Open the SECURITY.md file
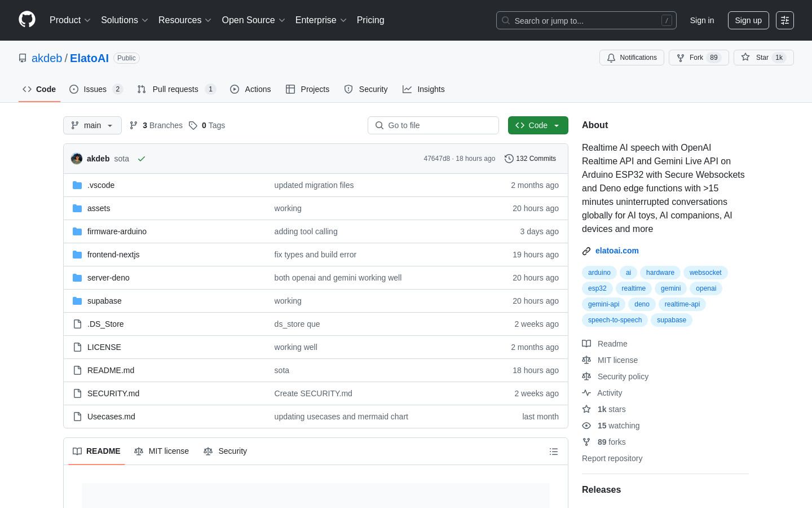Image resolution: width=812 pixels, height=508 pixels. pyautogui.click(x=113, y=393)
